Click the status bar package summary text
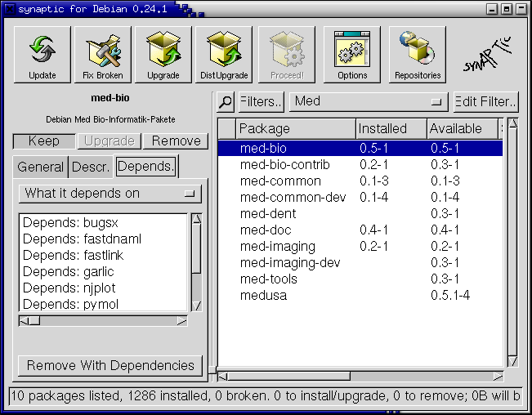Screen dimensions: 532x415 pos(266,396)
